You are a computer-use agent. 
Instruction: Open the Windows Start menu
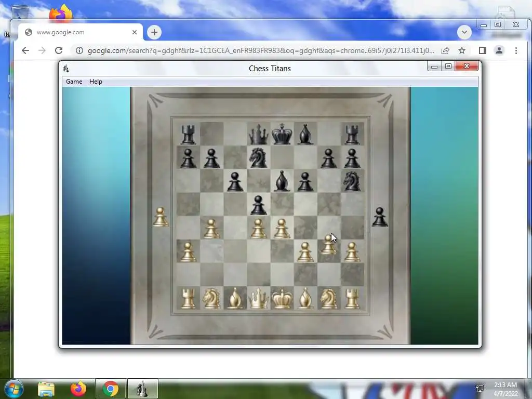[x=14, y=389]
